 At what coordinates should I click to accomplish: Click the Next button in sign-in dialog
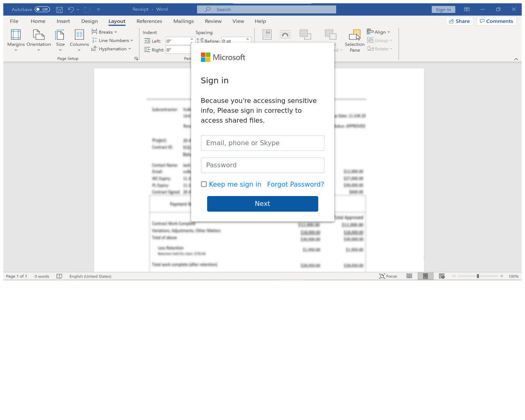262,204
